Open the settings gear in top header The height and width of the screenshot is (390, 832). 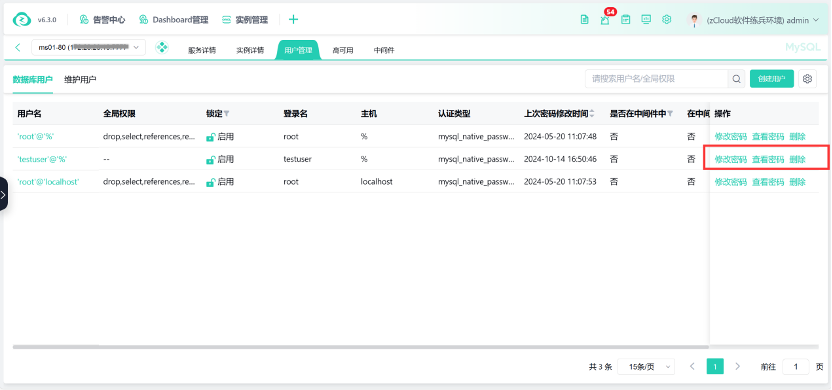[x=666, y=20]
